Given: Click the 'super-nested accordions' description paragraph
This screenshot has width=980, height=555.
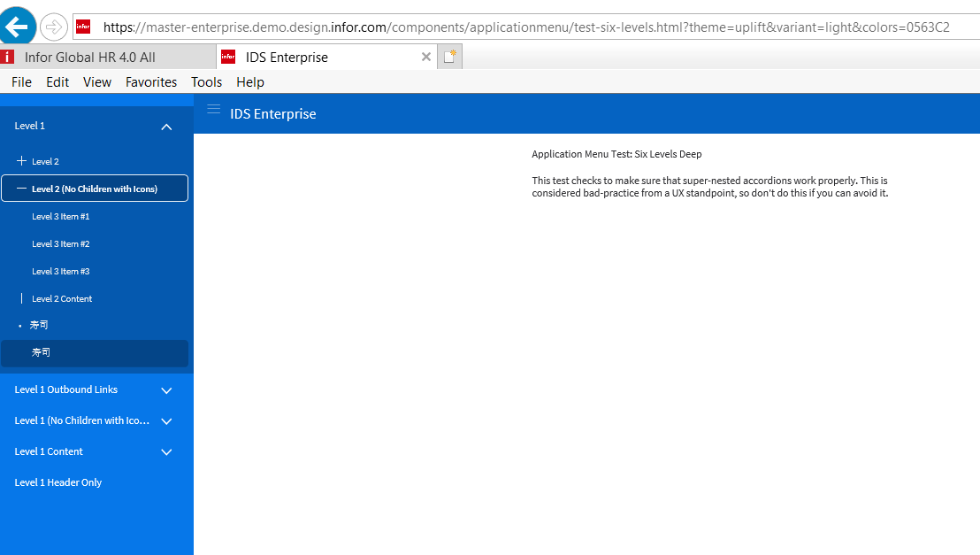Looking at the screenshot, I should click(710, 187).
